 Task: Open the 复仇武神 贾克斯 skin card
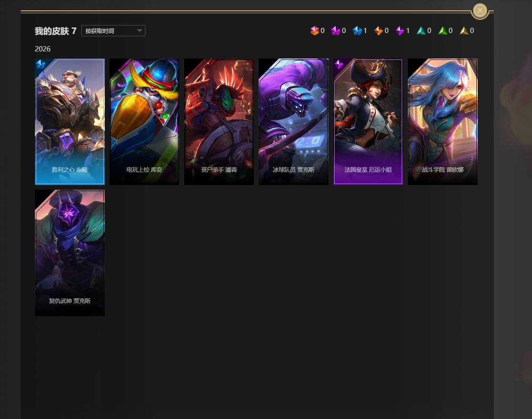(70, 253)
